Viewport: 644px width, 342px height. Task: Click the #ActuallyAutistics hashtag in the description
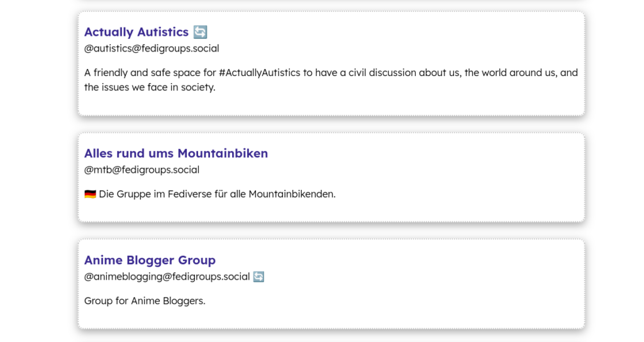tap(259, 73)
